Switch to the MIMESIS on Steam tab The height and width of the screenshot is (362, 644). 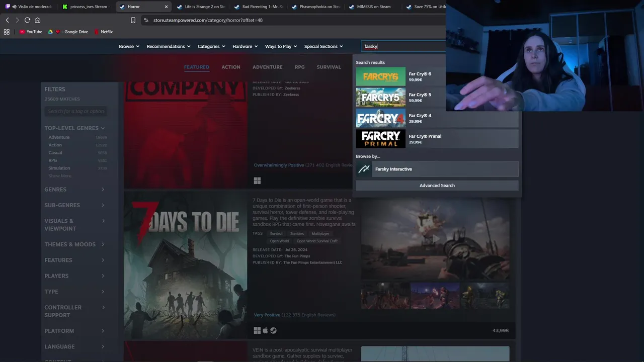point(373,7)
